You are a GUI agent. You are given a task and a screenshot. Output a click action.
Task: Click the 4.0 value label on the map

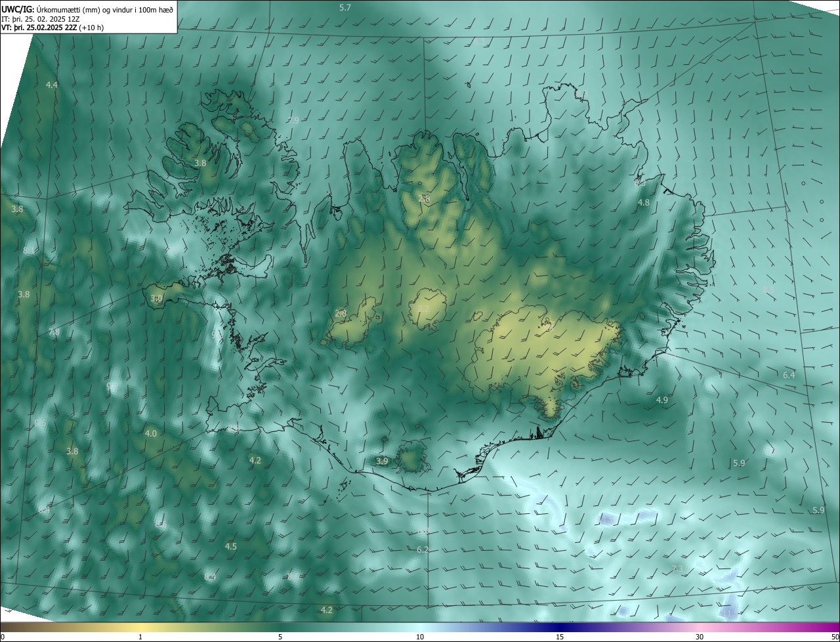click(x=150, y=434)
